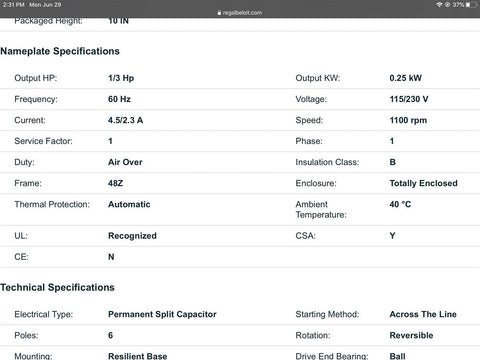Tap the Drive End Bearing Ball value
This screenshot has width=480, height=360.
coord(398,356)
